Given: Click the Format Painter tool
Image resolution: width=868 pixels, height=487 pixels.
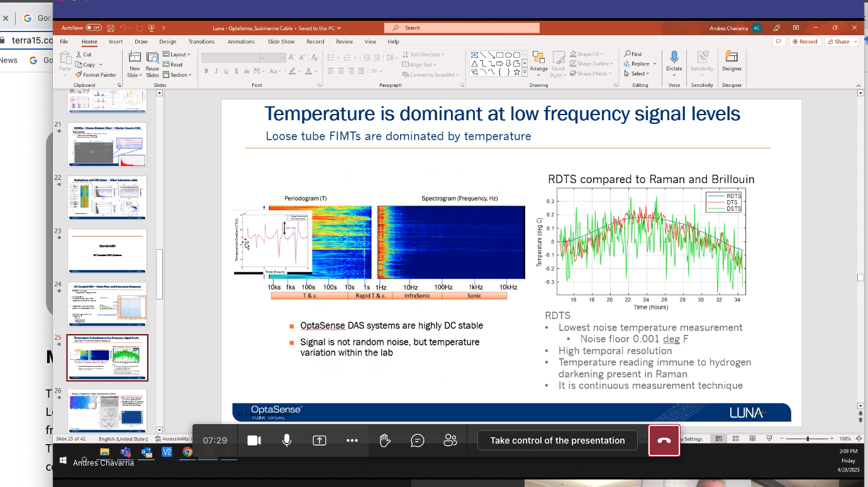Looking at the screenshot, I should (x=96, y=75).
